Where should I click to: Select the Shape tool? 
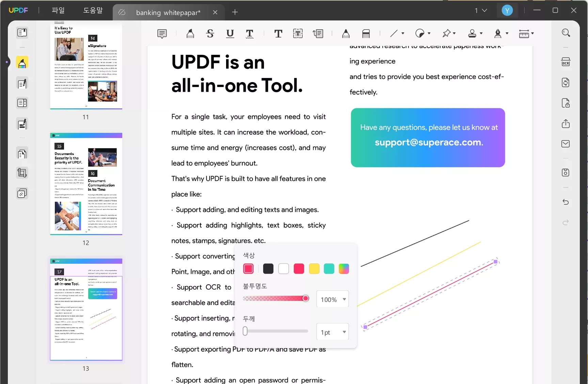click(x=420, y=33)
